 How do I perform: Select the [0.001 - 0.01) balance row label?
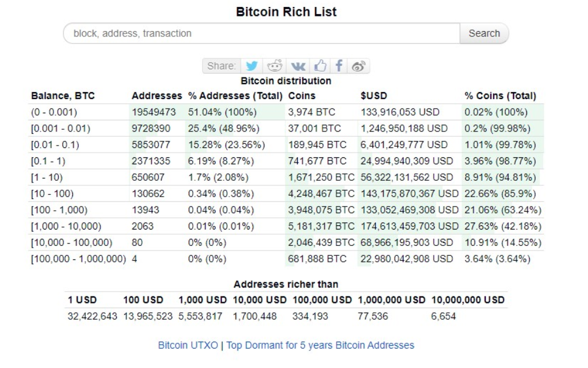(61, 129)
